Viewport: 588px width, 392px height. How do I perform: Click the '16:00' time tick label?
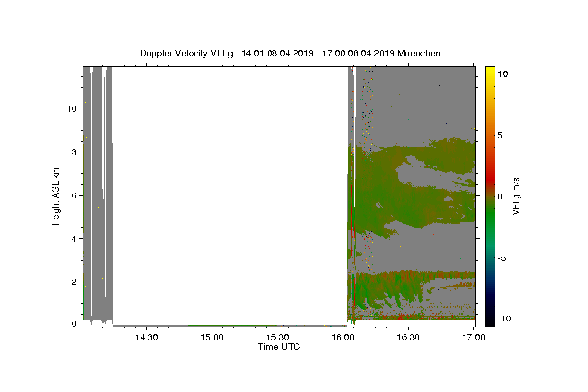tap(343, 338)
